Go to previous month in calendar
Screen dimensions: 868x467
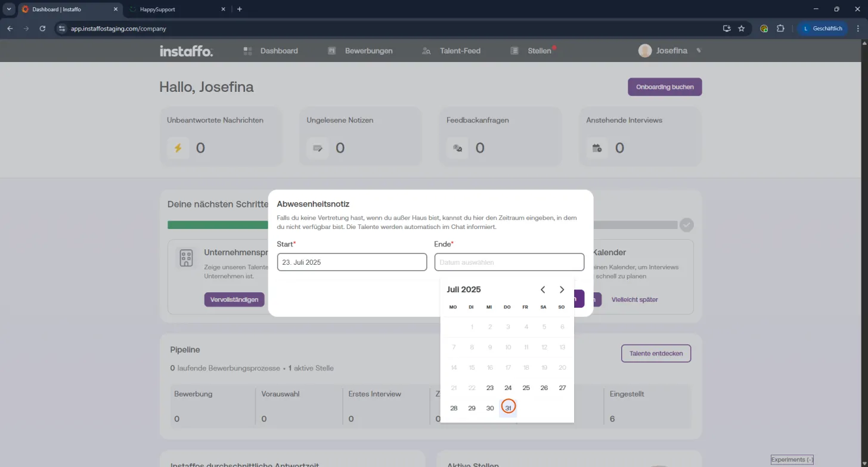pos(542,290)
